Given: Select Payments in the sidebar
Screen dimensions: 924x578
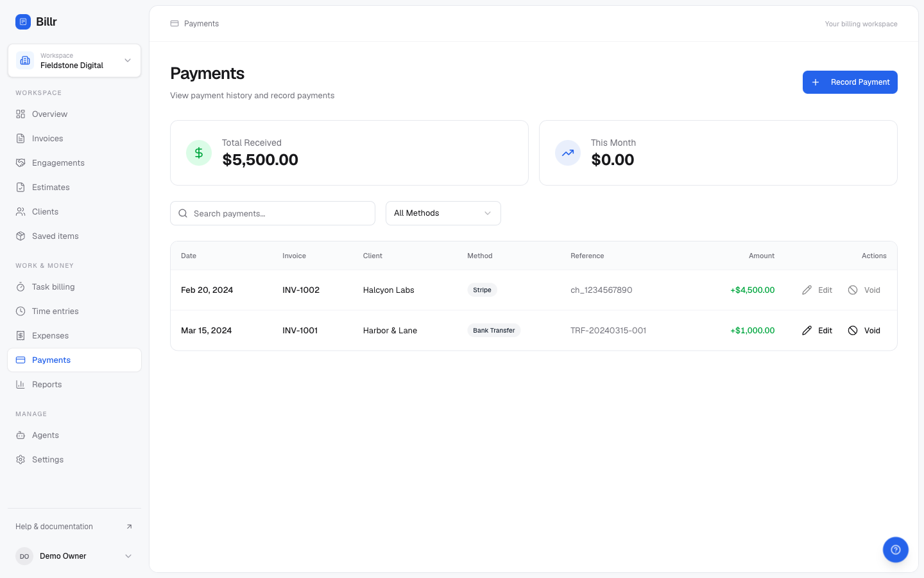Looking at the screenshot, I should pyautogui.click(x=74, y=360).
